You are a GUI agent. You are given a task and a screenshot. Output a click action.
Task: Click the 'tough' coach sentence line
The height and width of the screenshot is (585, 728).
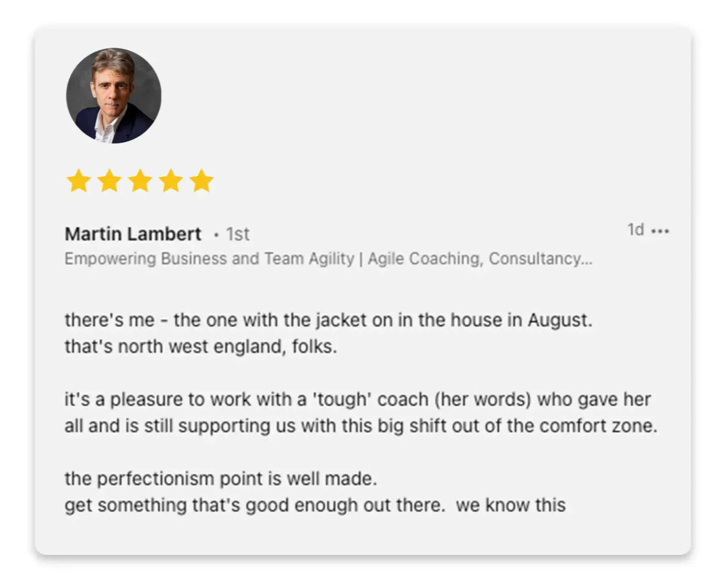point(357,399)
